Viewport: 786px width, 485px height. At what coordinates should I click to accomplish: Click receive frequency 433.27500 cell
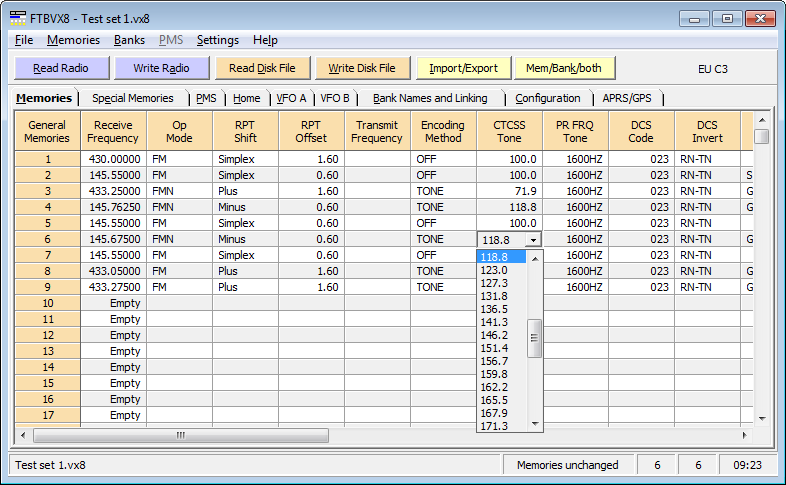(114, 287)
